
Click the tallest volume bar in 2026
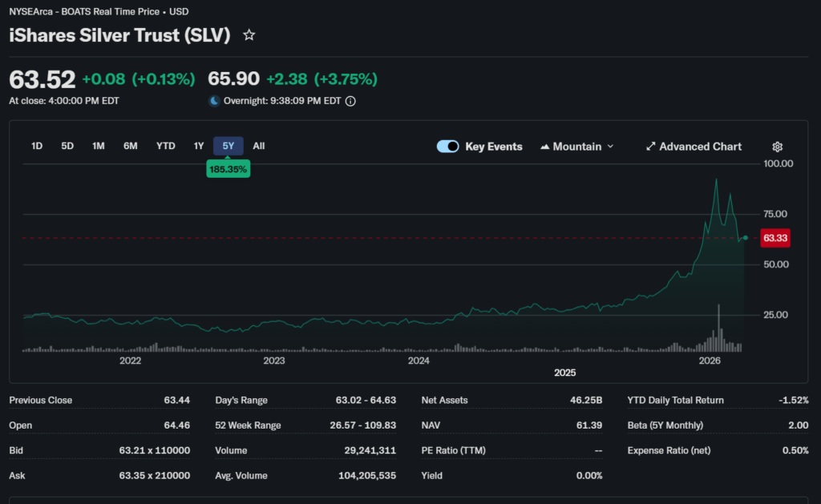(x=719, y=329)
